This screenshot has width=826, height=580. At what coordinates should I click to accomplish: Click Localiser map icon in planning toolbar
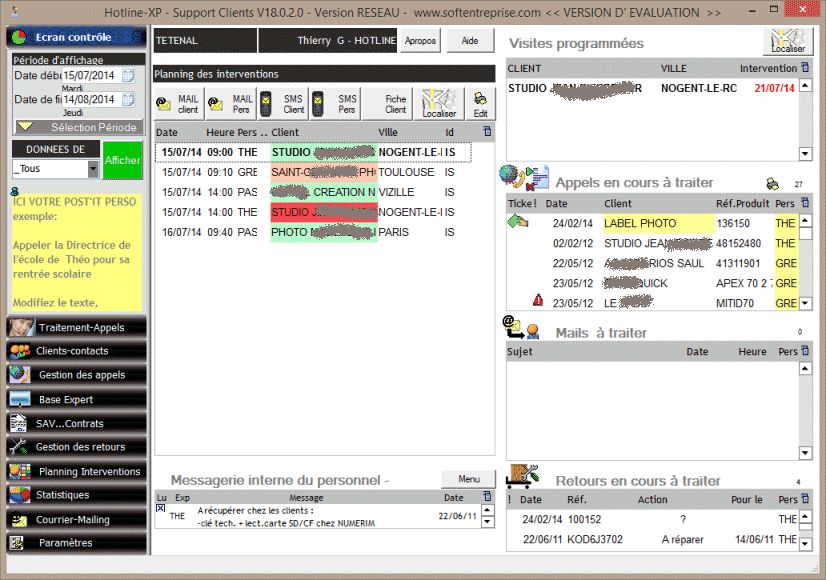439,104
